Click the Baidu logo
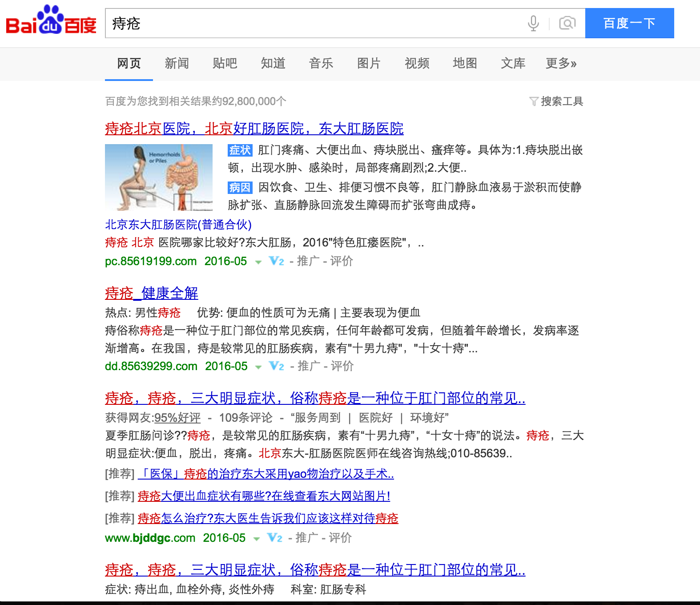 pos(51,20)
